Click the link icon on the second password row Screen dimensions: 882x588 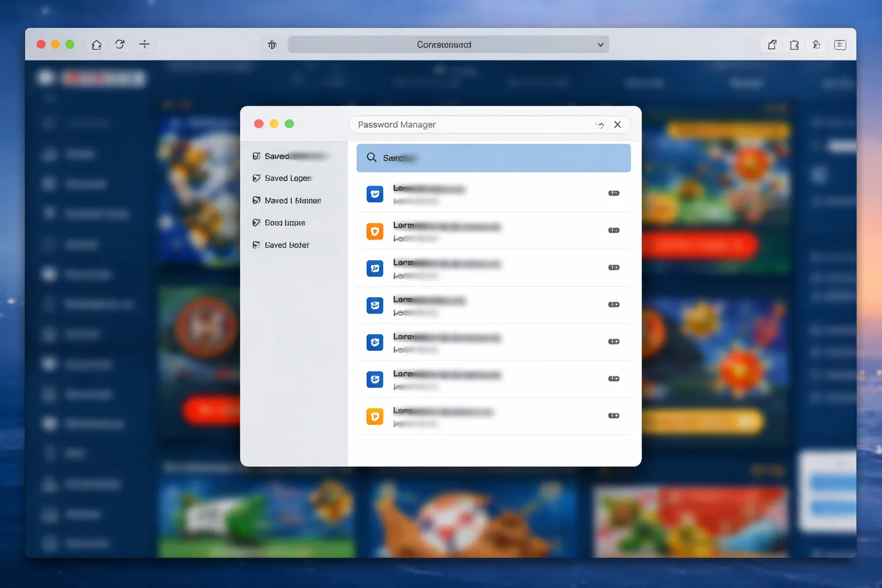614,230
